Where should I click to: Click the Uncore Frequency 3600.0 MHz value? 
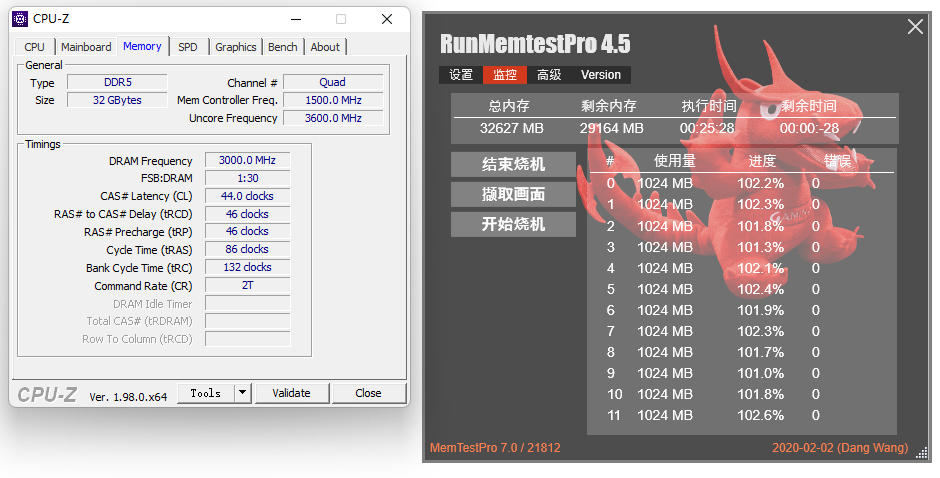(x=333, y=118)
